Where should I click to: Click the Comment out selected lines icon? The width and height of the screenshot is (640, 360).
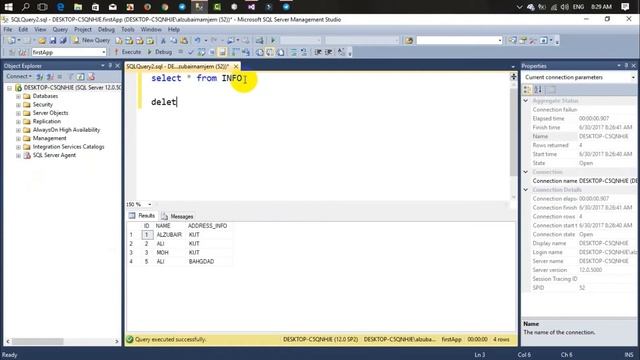(293, 52)
